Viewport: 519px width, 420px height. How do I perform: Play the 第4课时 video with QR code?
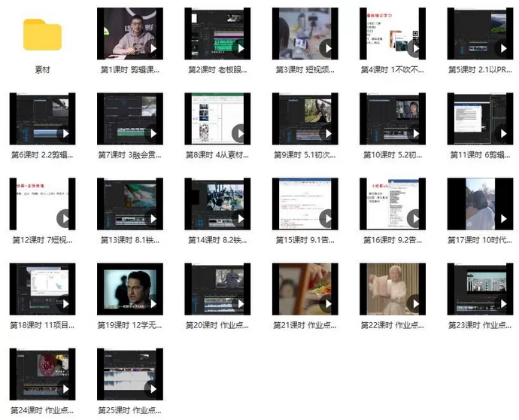point(414,48)
